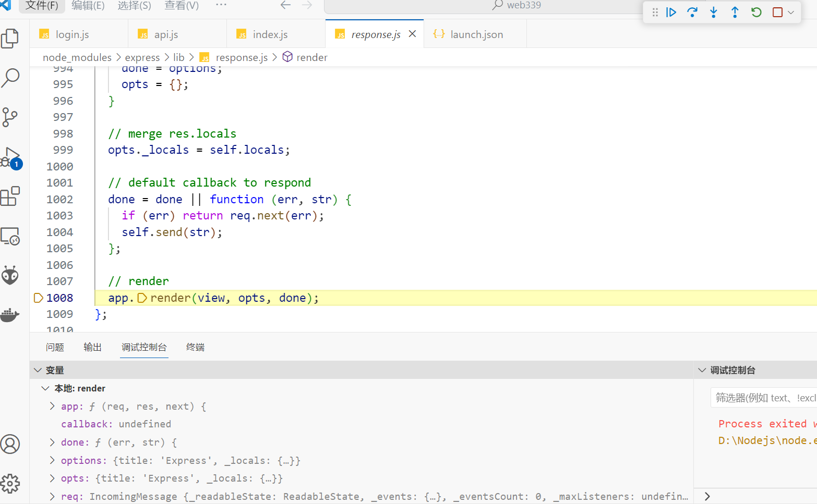The width and height of the screenshot is (817, 504).
Task: Switch to the api.js tab
Action: point(177,34)
